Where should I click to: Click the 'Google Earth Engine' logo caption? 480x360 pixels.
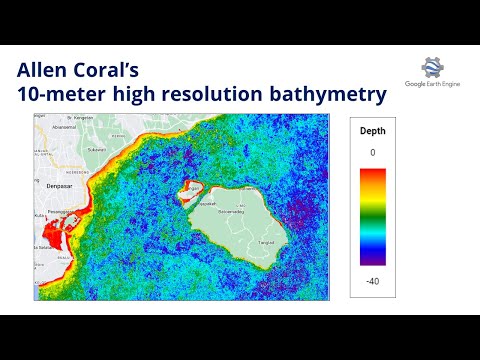coord(432,84)
